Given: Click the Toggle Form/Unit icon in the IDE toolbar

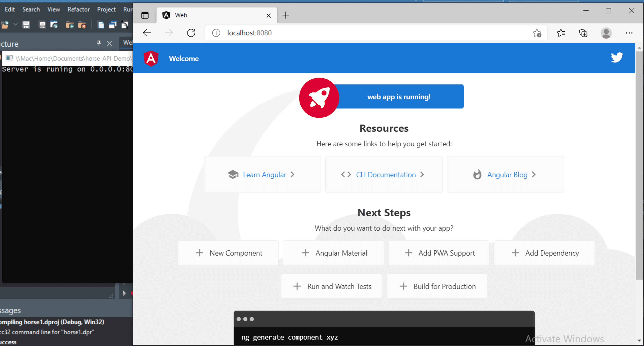Looking at the screenshot, I should pyautogui.click(x=125, y=25).
